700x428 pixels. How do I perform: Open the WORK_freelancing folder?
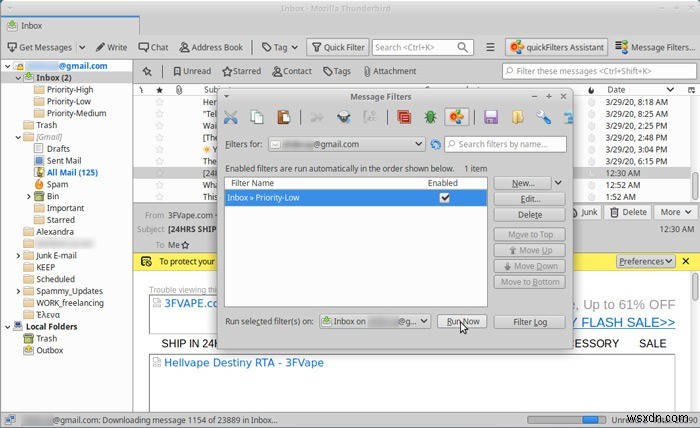(x=70, y=303)
